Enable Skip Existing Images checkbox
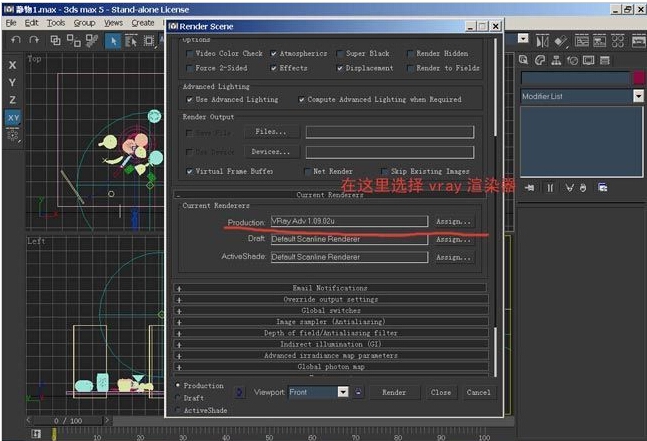647x441 pixels. point(385,171)
